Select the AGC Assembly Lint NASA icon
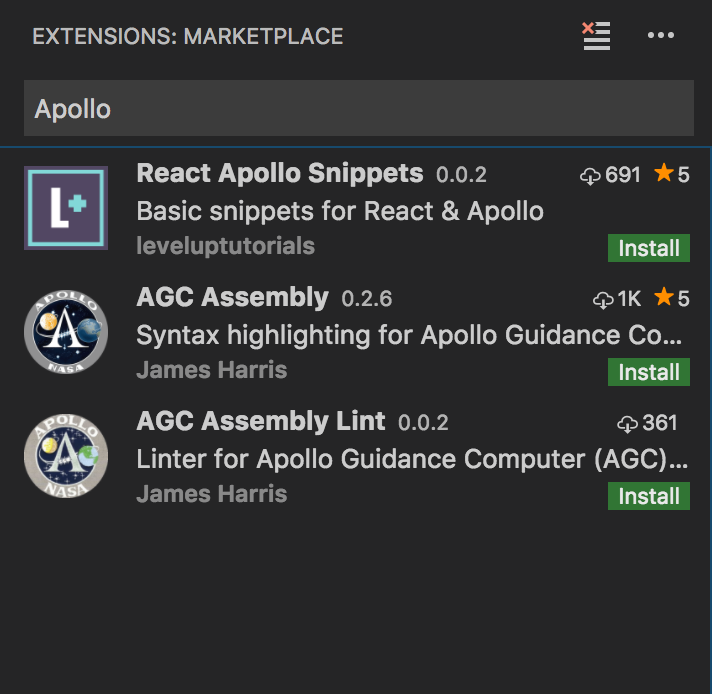The width and height of the screenshot is (712, 694). pos(66,456)
